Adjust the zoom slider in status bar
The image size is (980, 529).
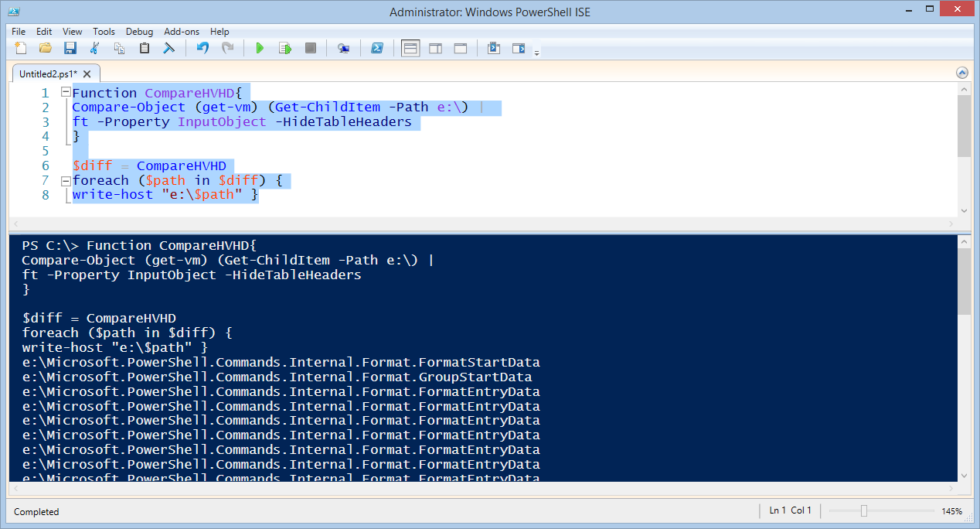point(864,510)
